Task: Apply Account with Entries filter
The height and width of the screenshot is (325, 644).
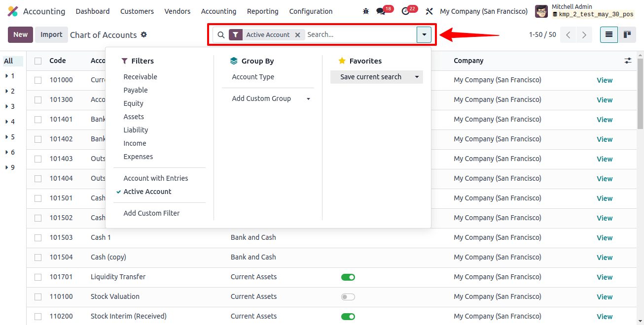Action: pos(156,178)
